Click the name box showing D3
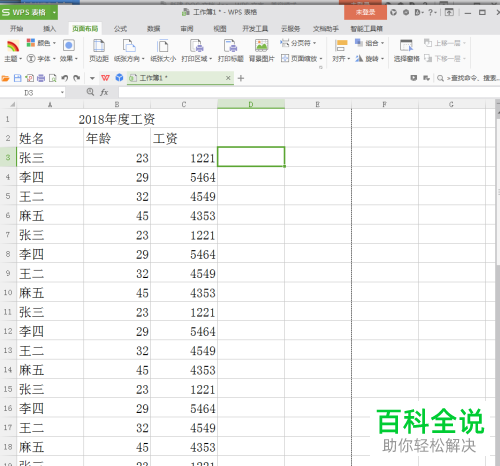 33,93
